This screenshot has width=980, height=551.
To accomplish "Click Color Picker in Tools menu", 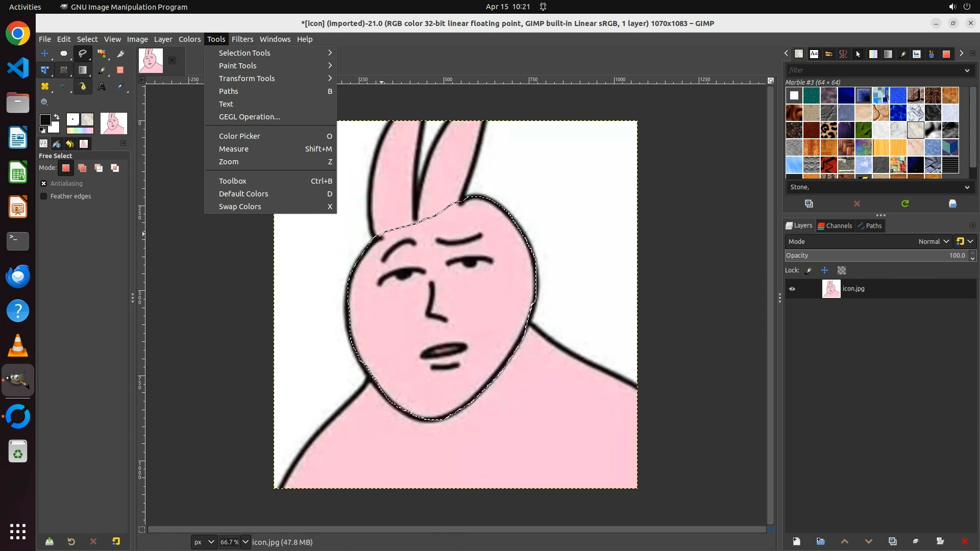I will (x=239, y=136).
